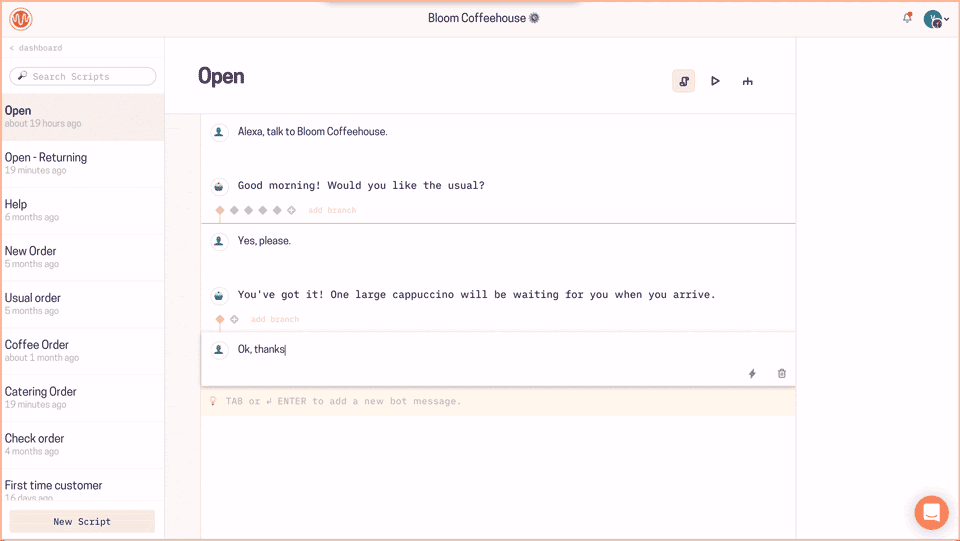Click the 'Alexa, talk to Bloom Coffeehouse.' message
960x541 pixels.
pos(312,132)
